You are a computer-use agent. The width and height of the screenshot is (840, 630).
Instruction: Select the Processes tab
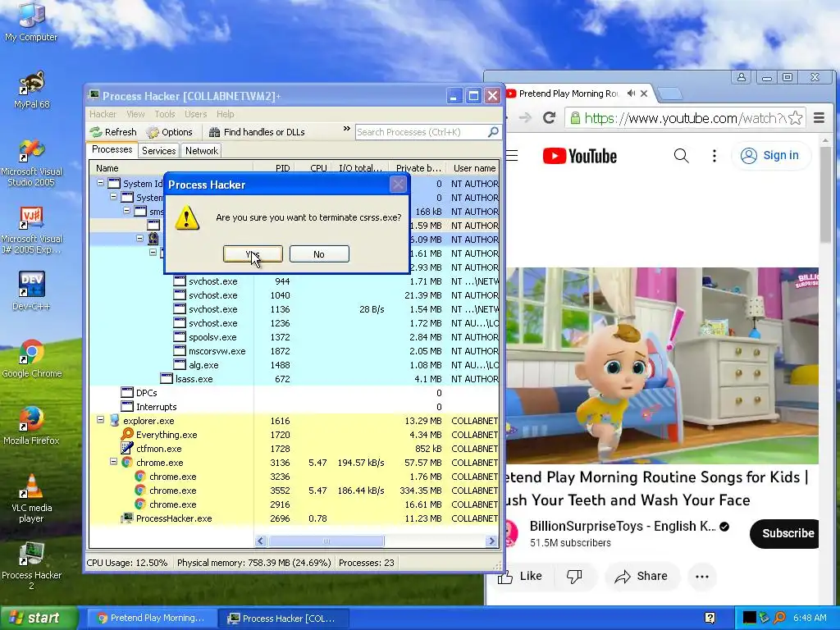[112, 149]
